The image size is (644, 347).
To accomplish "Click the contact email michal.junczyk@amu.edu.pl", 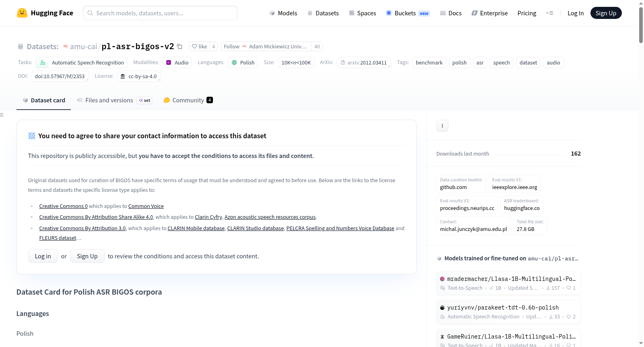I will pyautogui.click(x=474, y=226).
